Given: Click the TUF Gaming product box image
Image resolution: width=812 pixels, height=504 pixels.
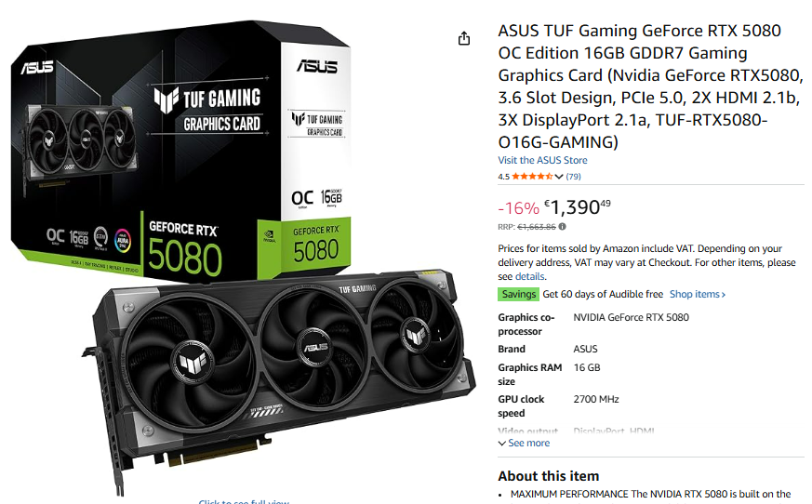Looking at the screenshot, I should (180, 151).
